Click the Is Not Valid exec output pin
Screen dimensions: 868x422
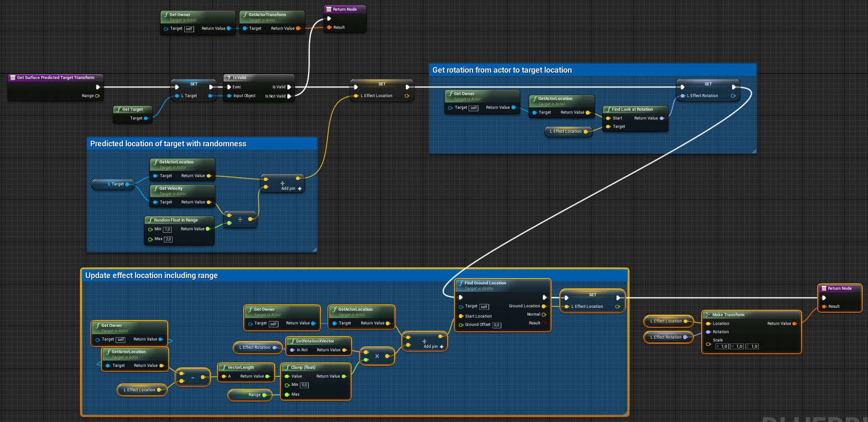pyautogui.click(x=289, y=96)
